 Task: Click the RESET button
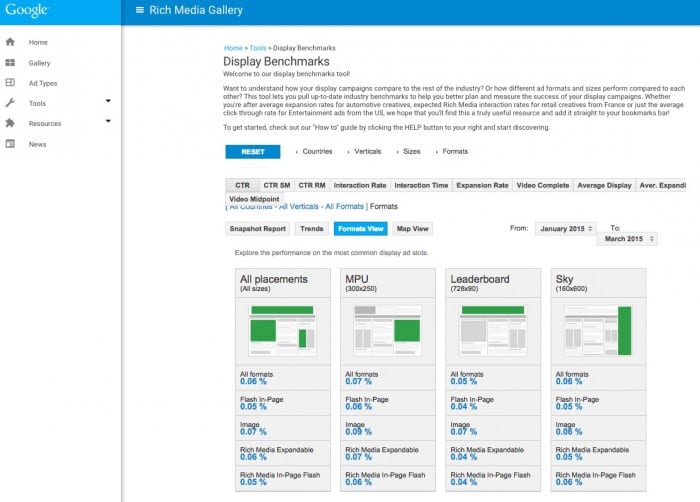pyautogui.click(x=253, y=152)
